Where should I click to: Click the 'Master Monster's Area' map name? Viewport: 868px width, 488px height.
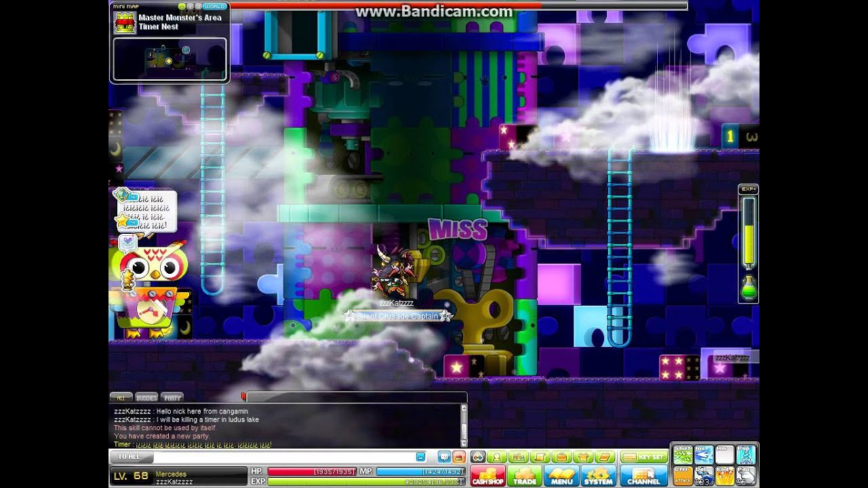[x=180, y=18]
